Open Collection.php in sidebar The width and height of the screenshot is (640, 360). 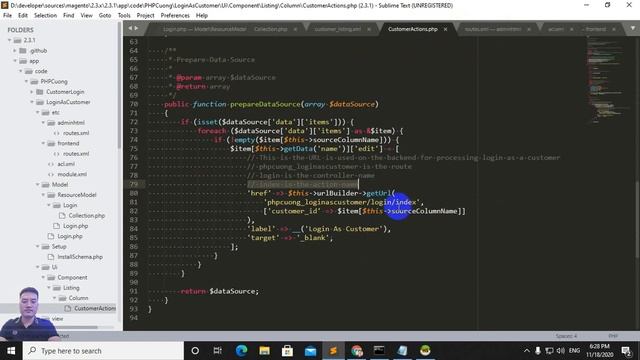[x=87, y=216]
